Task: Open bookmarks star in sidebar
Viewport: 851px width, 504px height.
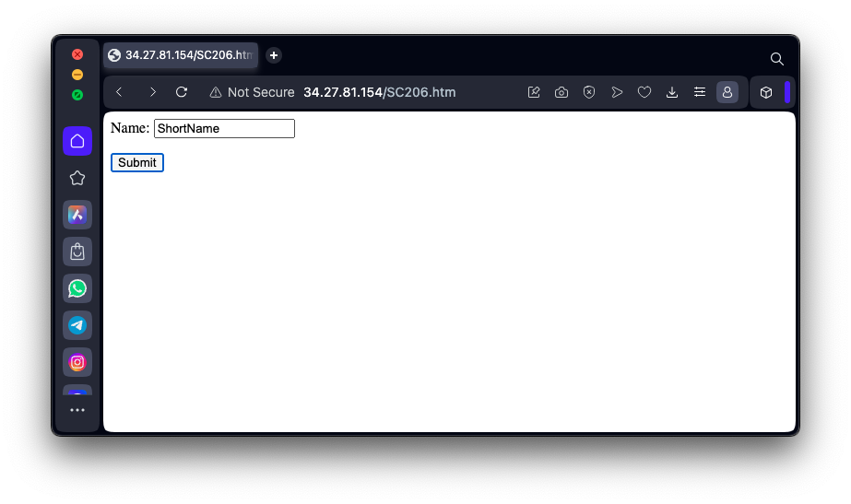Action: 77,178
